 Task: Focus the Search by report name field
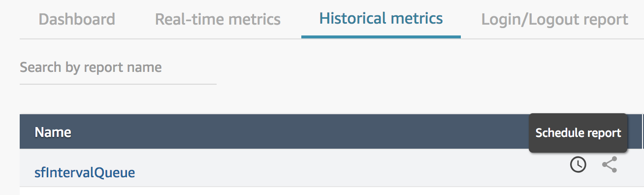(118, 67)
